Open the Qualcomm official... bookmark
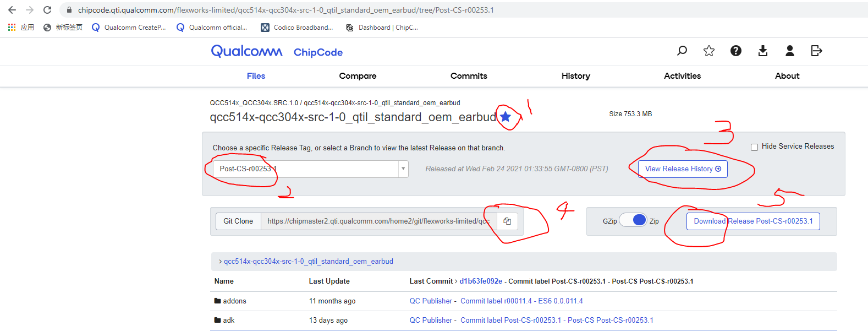 pyautogui.click(x=212, y=27)
